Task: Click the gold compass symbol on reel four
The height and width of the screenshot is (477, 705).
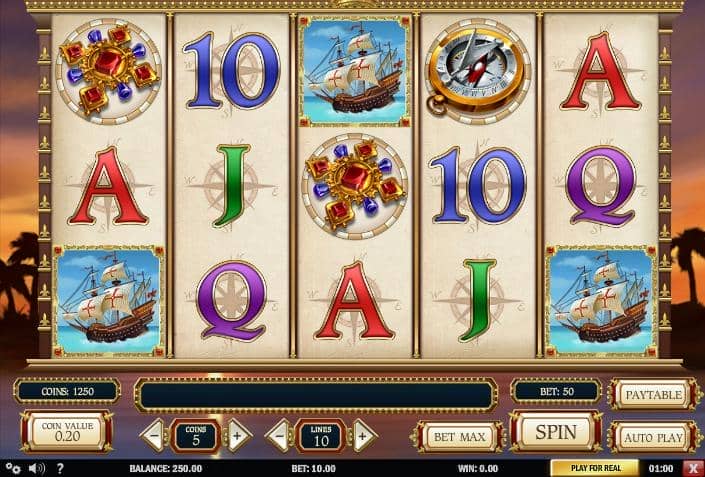Action: (x=477, y=72)
